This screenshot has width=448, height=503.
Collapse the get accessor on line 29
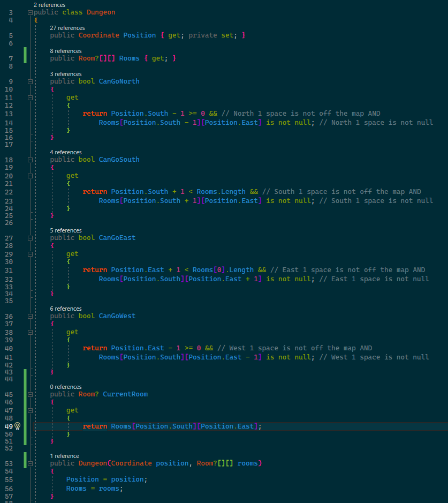tap(30, 254)
